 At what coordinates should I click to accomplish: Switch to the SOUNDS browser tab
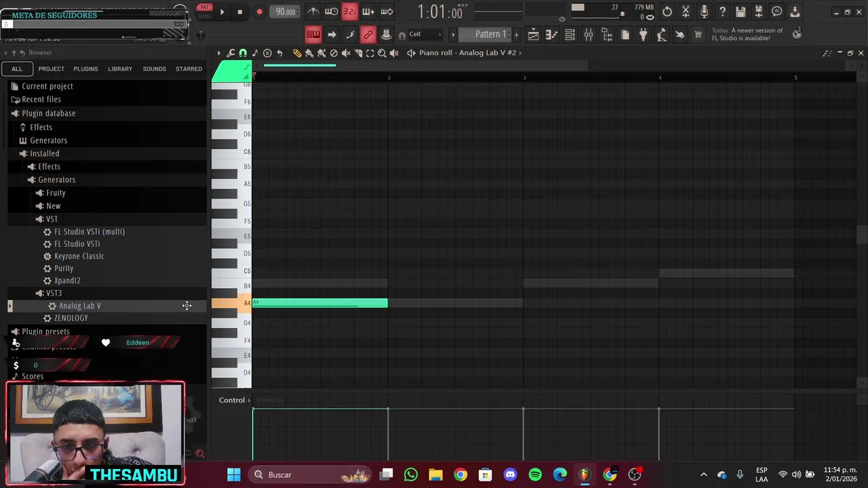tap(154, 68)
